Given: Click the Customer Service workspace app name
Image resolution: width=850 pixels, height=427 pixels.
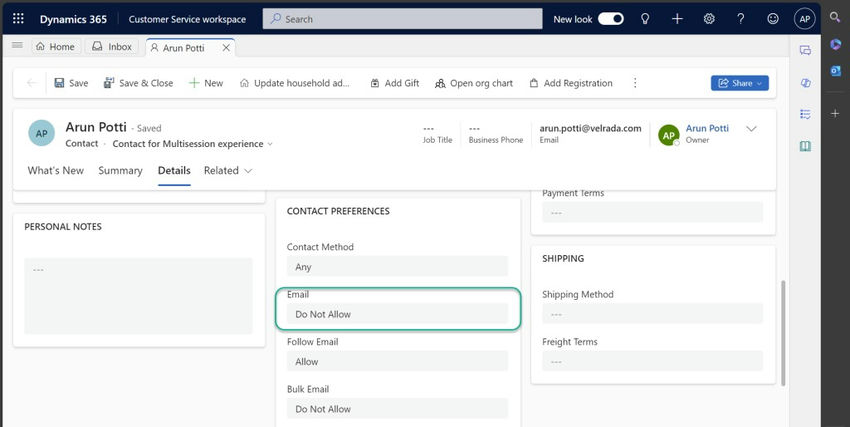Looking at the screenshot, I should point(187,19).
